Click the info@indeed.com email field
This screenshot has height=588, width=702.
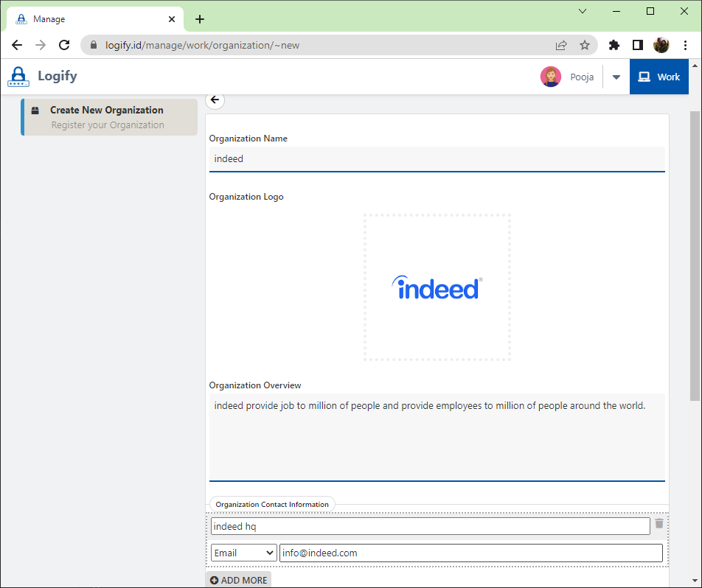click(470, 553)
